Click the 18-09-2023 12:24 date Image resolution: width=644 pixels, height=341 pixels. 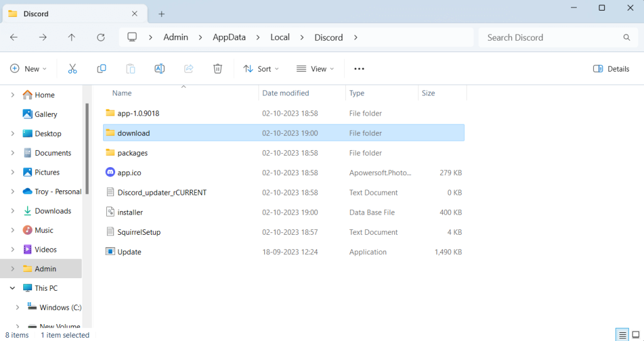click(290, 252)
